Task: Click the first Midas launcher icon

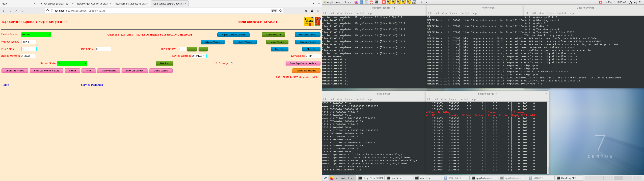Action: coord(389,2)
